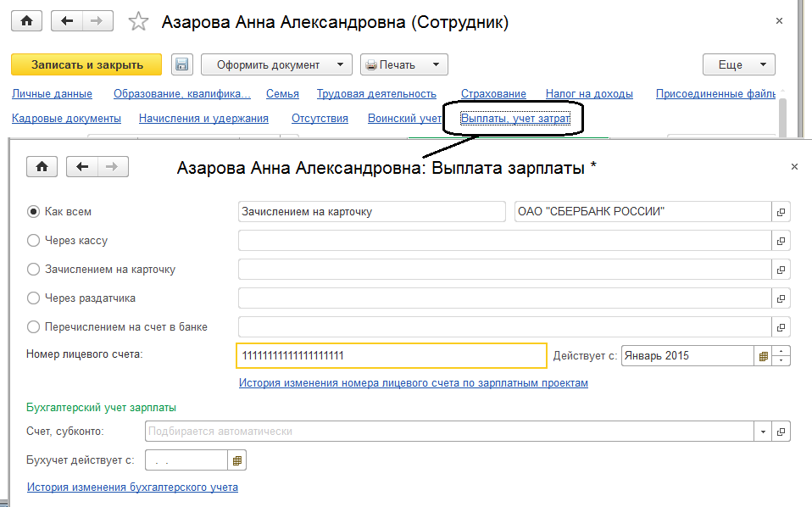812x507 pixels.
Task: Select the Как всем radio option
Action: click(x=33, y=212)
